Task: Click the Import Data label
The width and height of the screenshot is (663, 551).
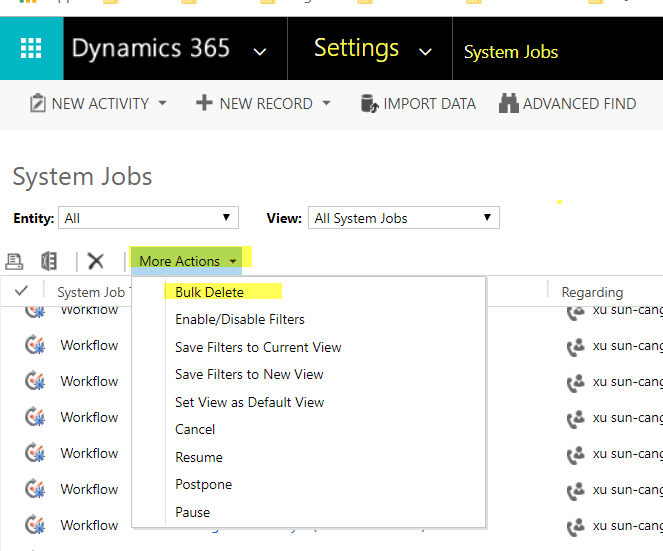Action: (x=430, y=104)
